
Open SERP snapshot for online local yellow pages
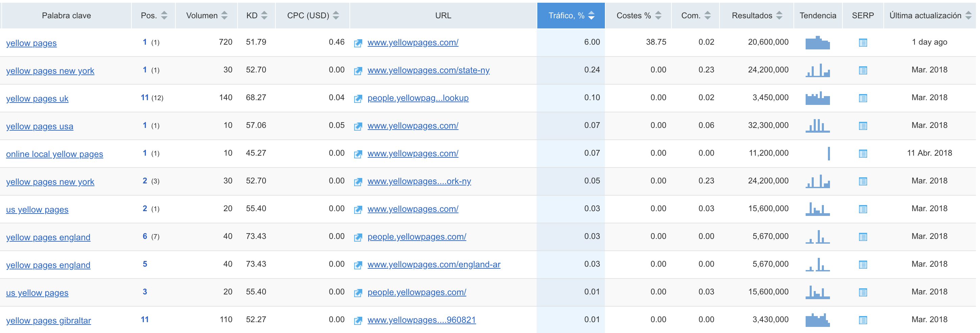pos(862,154)
